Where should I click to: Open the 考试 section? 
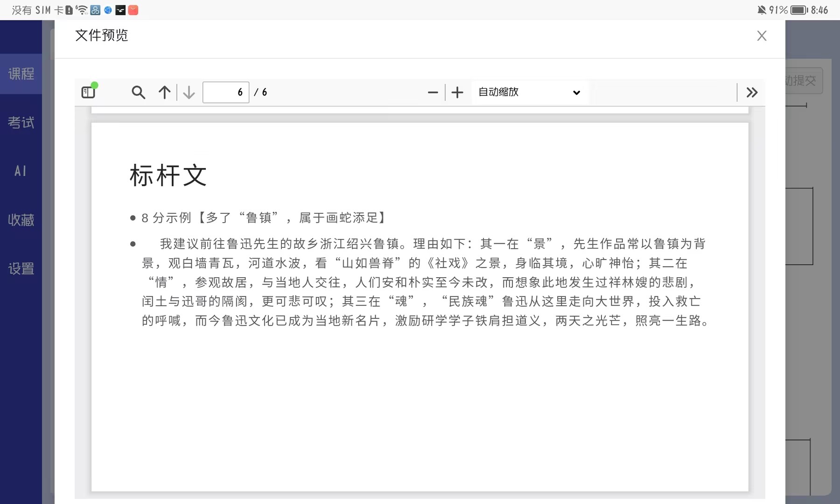click(x=21, y=123)
